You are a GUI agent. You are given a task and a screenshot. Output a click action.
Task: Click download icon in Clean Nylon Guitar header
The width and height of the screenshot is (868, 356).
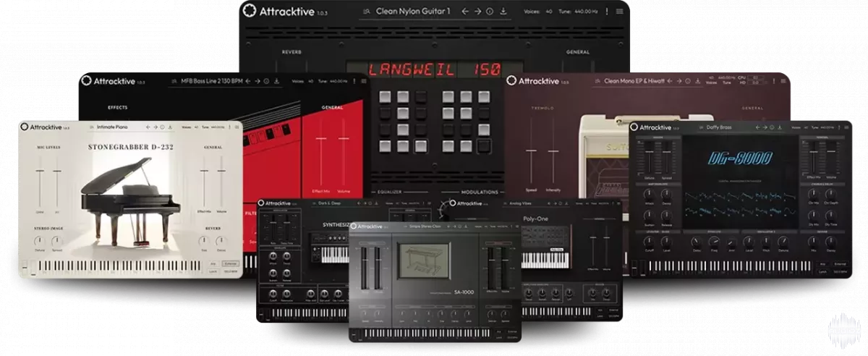pos(503,12)
